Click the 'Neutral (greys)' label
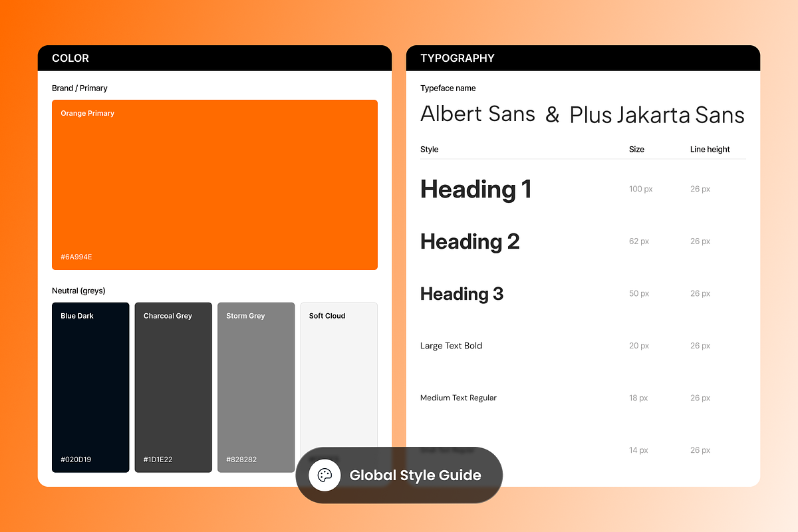 [x=78, y=291]
